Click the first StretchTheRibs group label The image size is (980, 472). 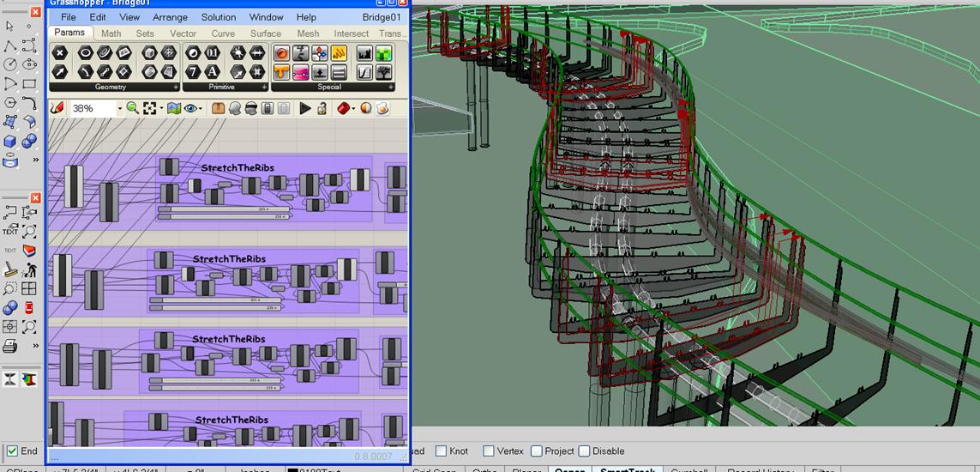237,167
